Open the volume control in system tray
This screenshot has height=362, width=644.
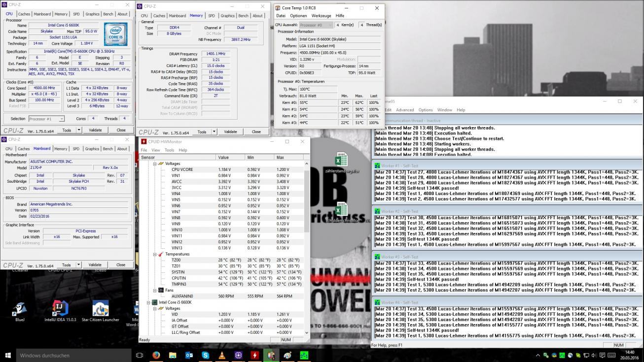(593, 355)
